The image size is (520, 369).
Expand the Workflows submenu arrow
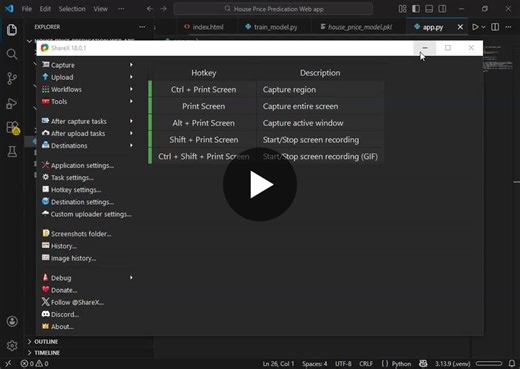[x=131, y=89]
